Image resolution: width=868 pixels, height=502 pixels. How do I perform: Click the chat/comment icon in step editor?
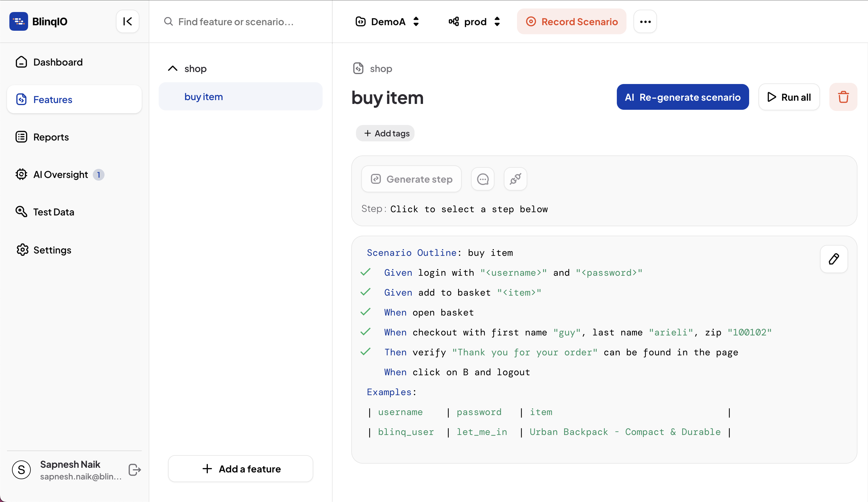[483, 179]
